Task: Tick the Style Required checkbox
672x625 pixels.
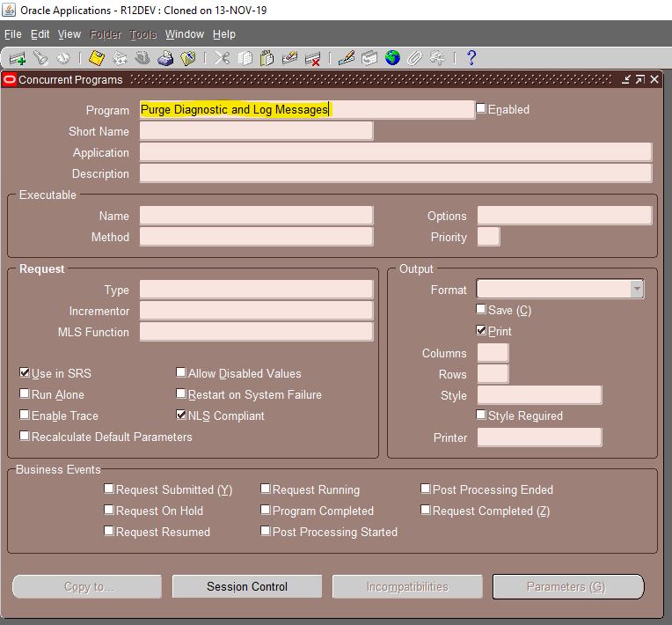Action: pos(481,415)
